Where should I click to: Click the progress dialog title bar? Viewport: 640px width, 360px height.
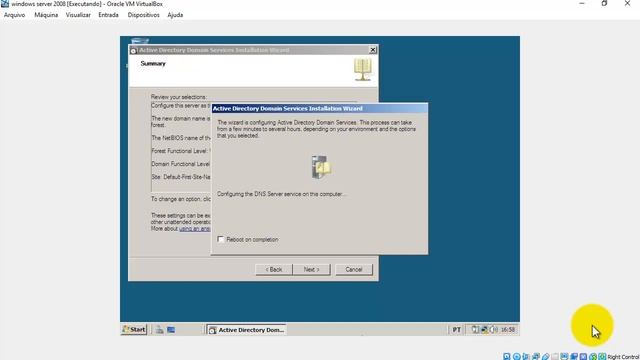(320, 109)
